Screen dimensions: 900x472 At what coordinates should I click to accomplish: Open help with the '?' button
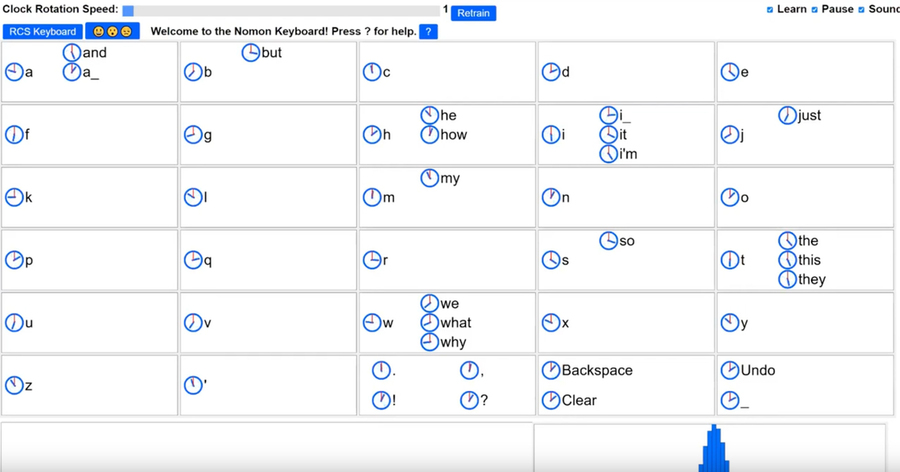(428, 31)
